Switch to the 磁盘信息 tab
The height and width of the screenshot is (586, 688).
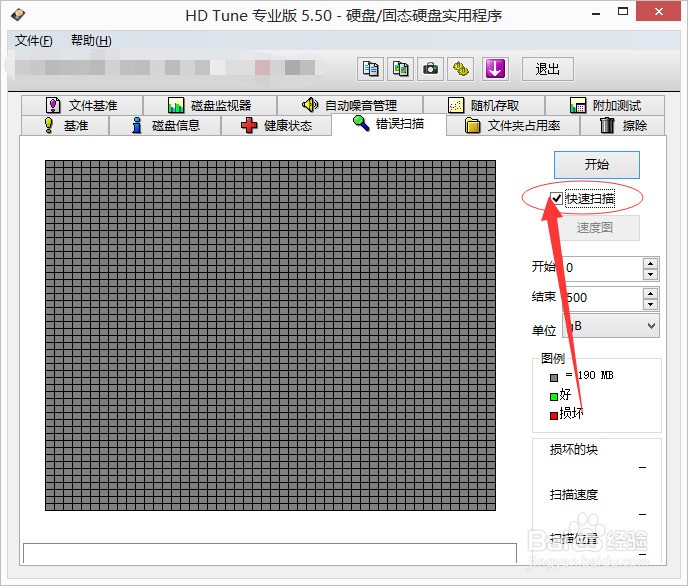pos(165,125)
